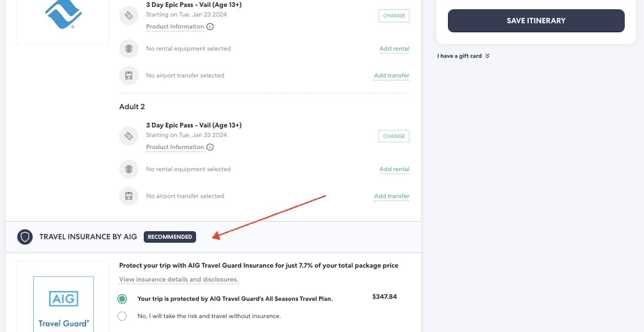Screen dimensions: 644x332
Task: Select the AIG All Seasons Travel Plan option
Action: [x=122, y=298]
